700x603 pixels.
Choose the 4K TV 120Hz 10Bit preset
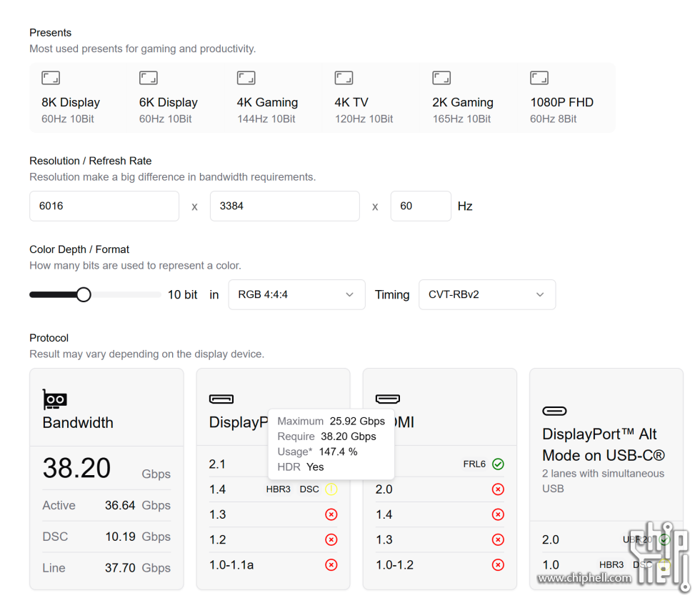[371, 98]
